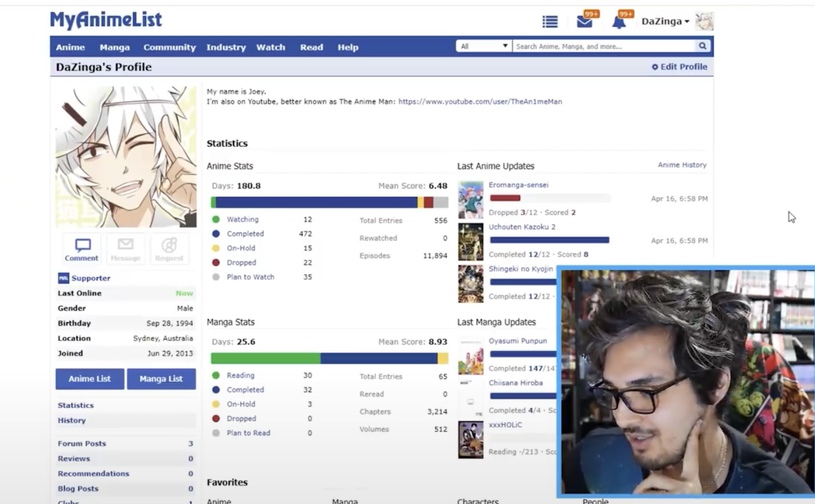Click the search magnifier icon

pos(703,46)
